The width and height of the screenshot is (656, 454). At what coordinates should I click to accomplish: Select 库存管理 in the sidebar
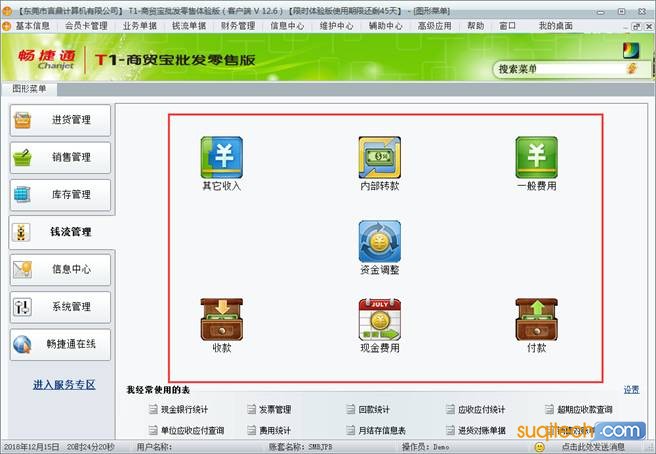pyautogui.click(x=60, y=195)
